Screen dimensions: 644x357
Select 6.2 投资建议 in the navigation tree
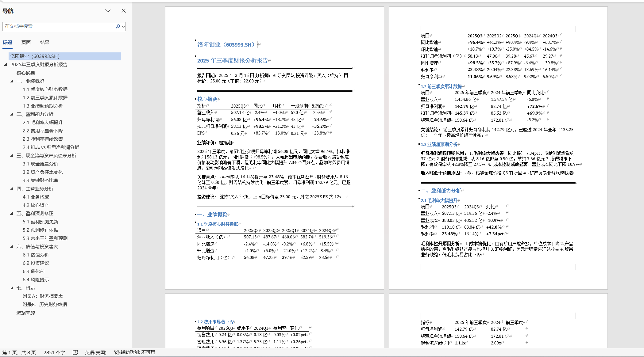pyautogui.click(x=36, y=263)
